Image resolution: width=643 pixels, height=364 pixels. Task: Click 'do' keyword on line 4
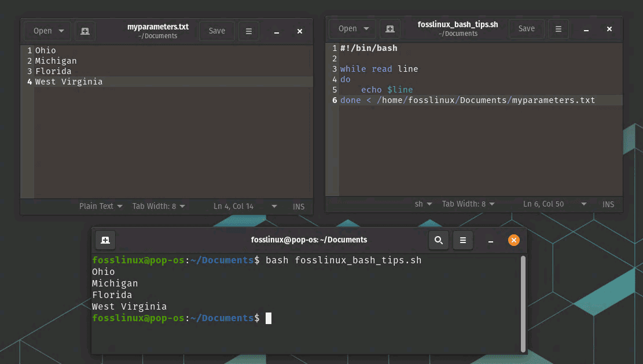pyautogui.click(x=346, y=79)
